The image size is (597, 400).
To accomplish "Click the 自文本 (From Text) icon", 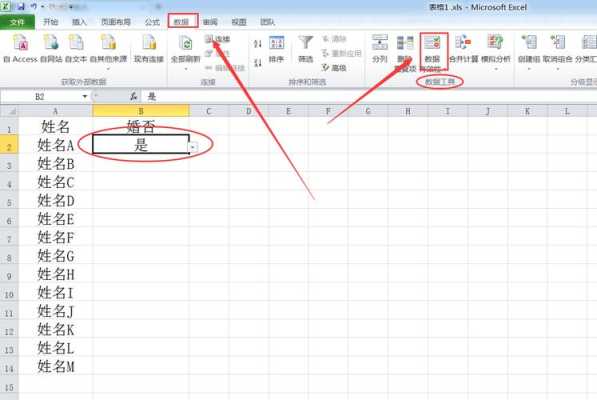I will click(76, 48).
